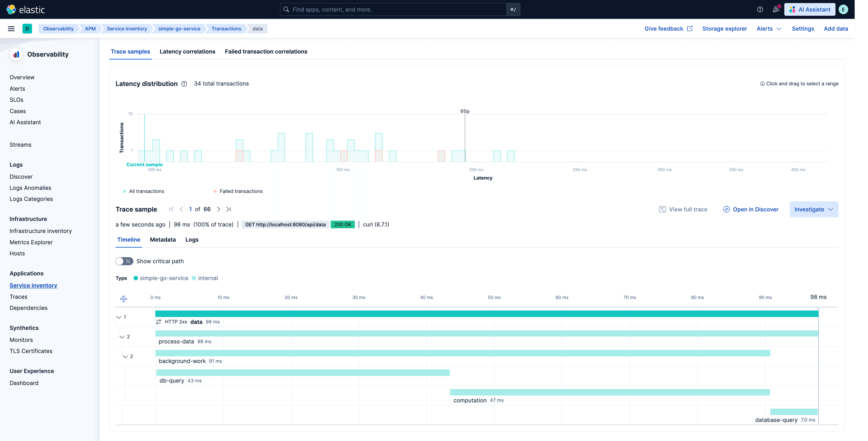Click the Open in Discover icon
The height and width of the screenshot is (441, 868).
coord(726,209)
